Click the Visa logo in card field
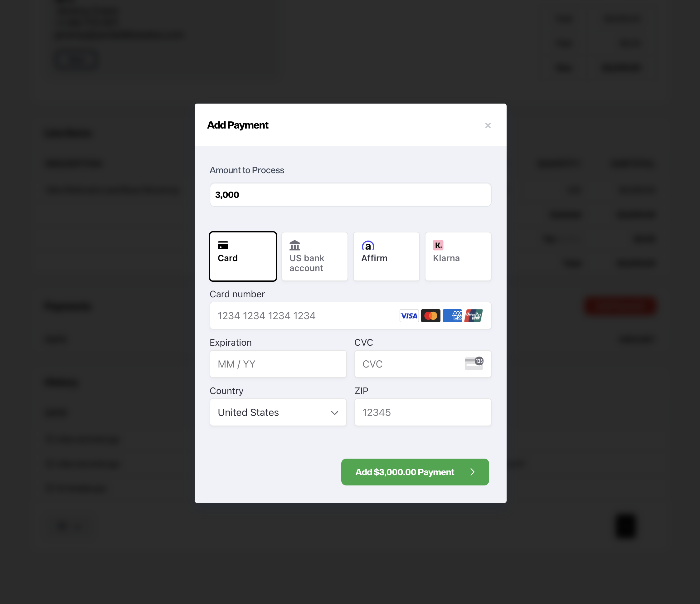This screenshot has height=604, width=700. coord(409,315)
